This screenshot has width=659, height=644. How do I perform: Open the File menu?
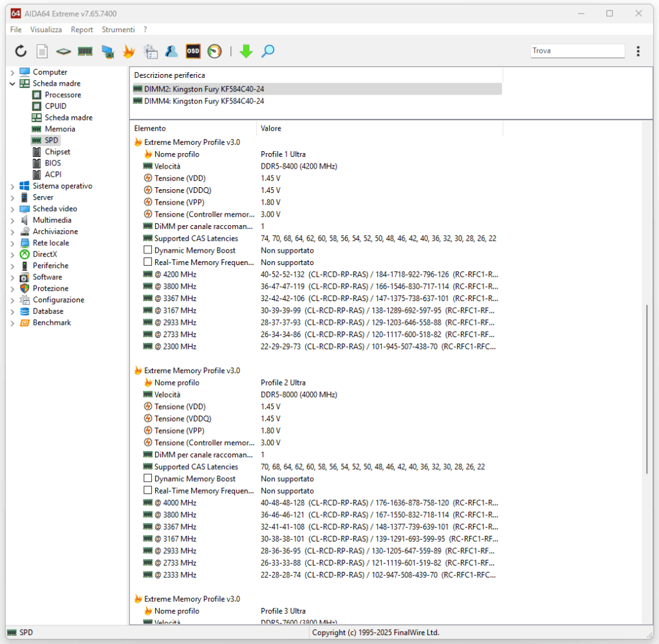(16, 30)
